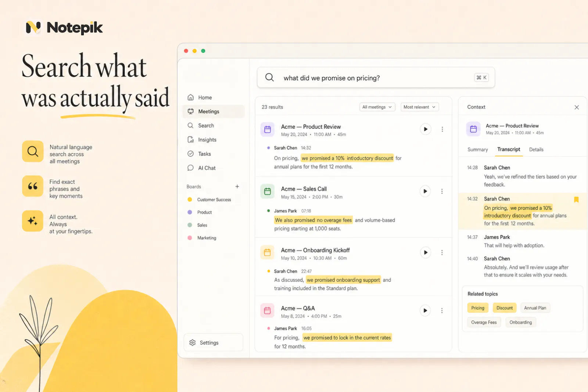588x392 pixels.
Task: Expand the All meetings filter dropdown
Action: tap(377, 107)
